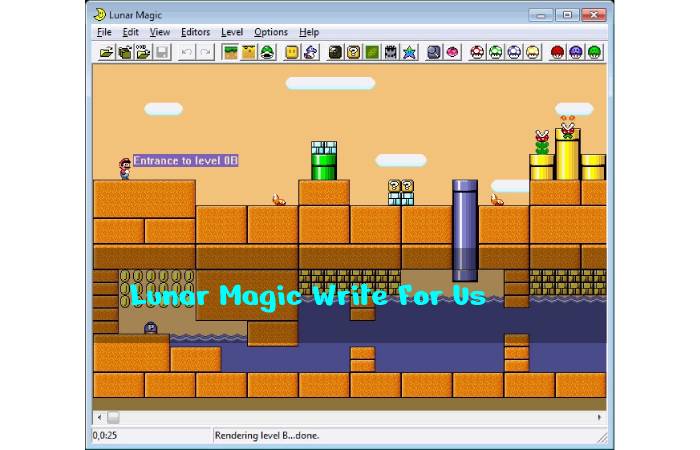This screenshot has height=450, width=700.
Task: Open the View menu
Action: click(x=159, y=32)
